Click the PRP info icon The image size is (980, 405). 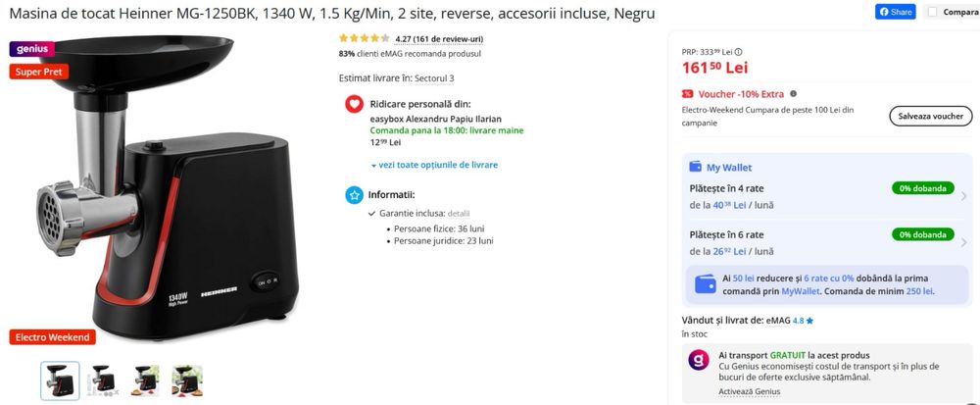click(x=738, y=52)
